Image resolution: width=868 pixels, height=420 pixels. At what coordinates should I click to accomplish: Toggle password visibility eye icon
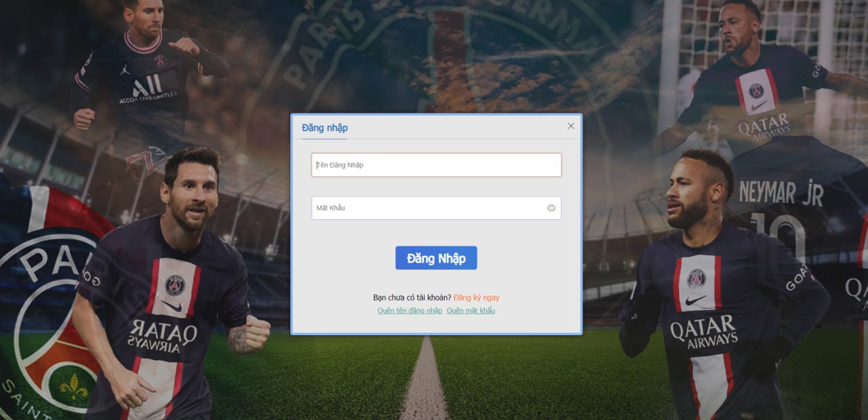click(x=551, y=208)
